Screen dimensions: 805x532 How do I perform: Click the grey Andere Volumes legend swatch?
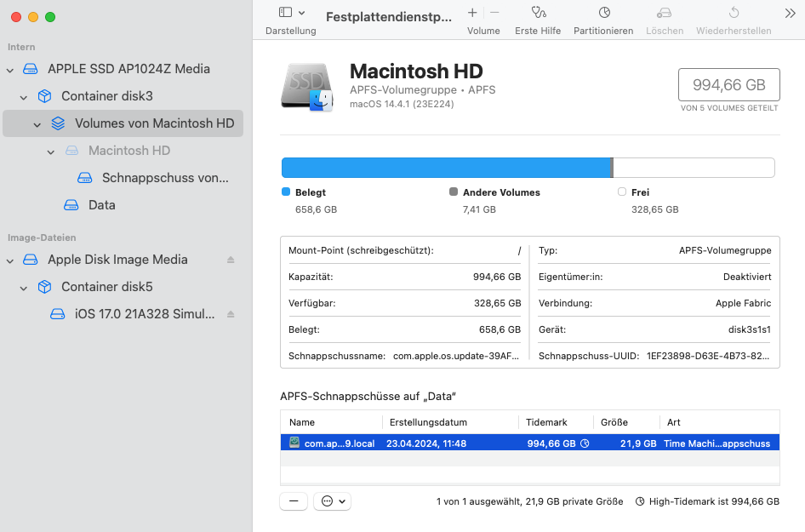click(x=454, y=192)
